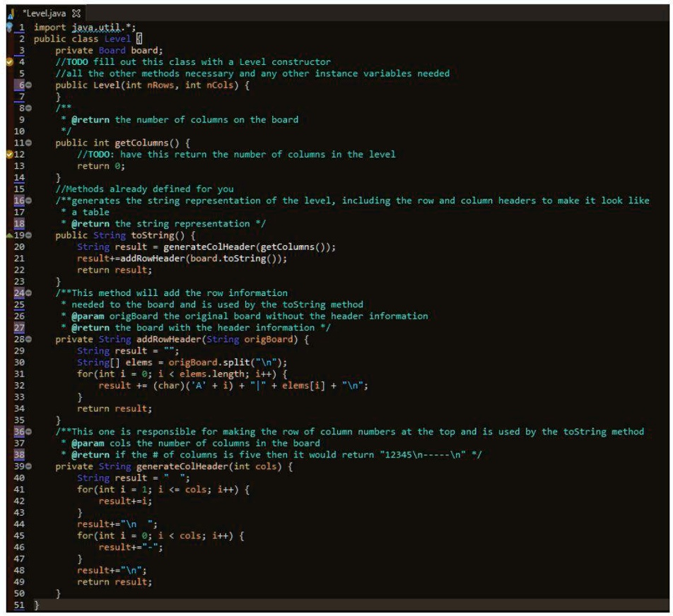Collapse the getColumns method at line 11
The width and height of the screenshot is (673, 616).
click(28, 143)
